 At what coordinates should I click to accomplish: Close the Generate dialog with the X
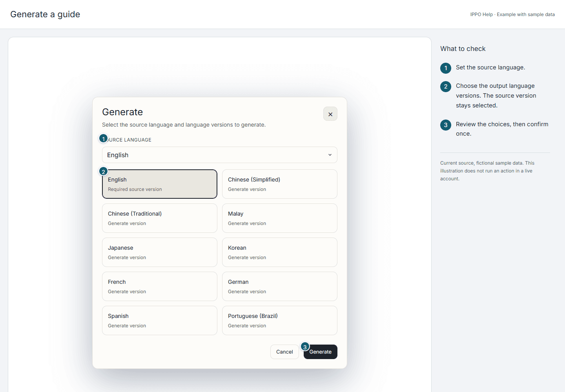click(x=330, y=114)
